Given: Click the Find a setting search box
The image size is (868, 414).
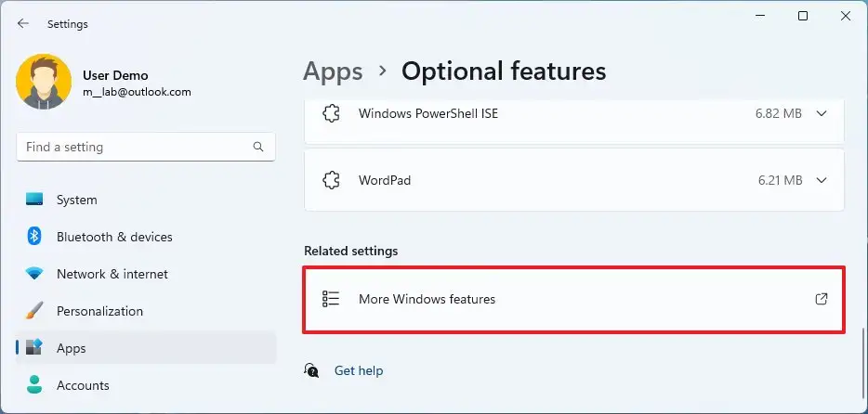Looking at the screenshot, I should [146, 147].
